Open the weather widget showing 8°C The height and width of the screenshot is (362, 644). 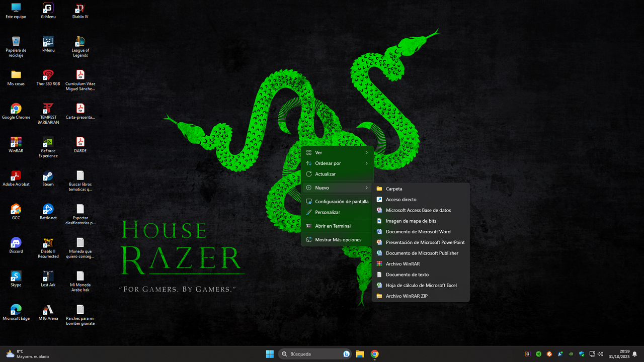28,354
